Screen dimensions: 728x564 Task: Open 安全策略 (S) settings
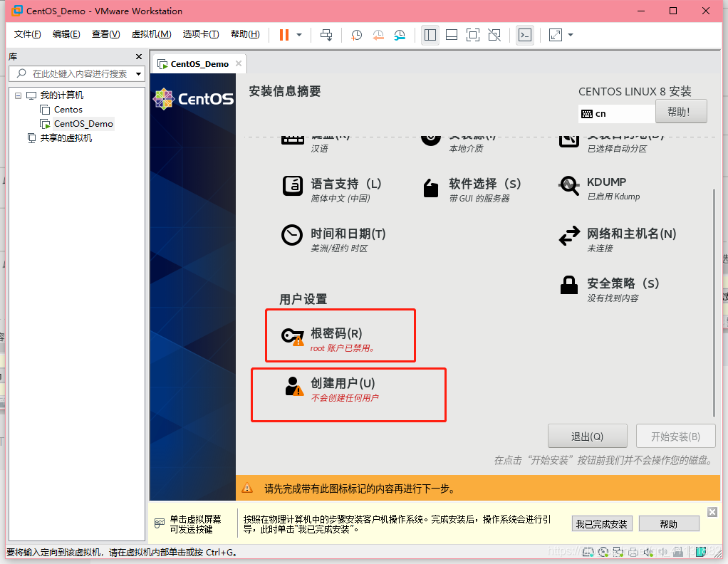(609, 289)
